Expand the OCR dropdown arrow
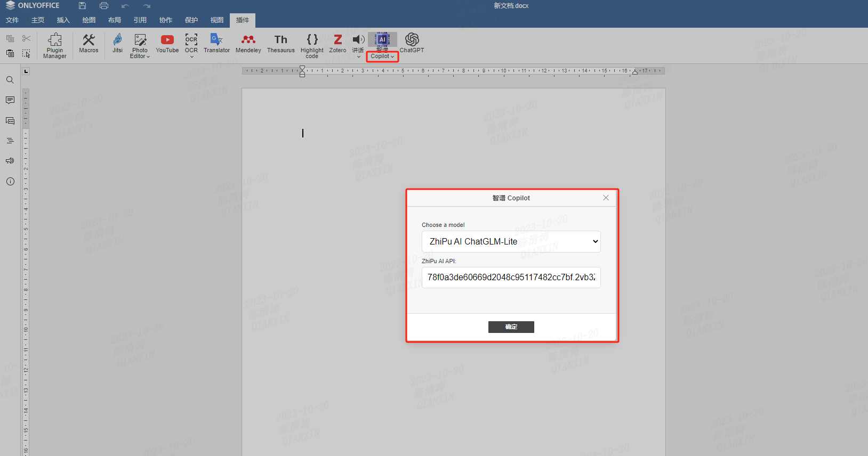The image size is (868, 456). 191,56
